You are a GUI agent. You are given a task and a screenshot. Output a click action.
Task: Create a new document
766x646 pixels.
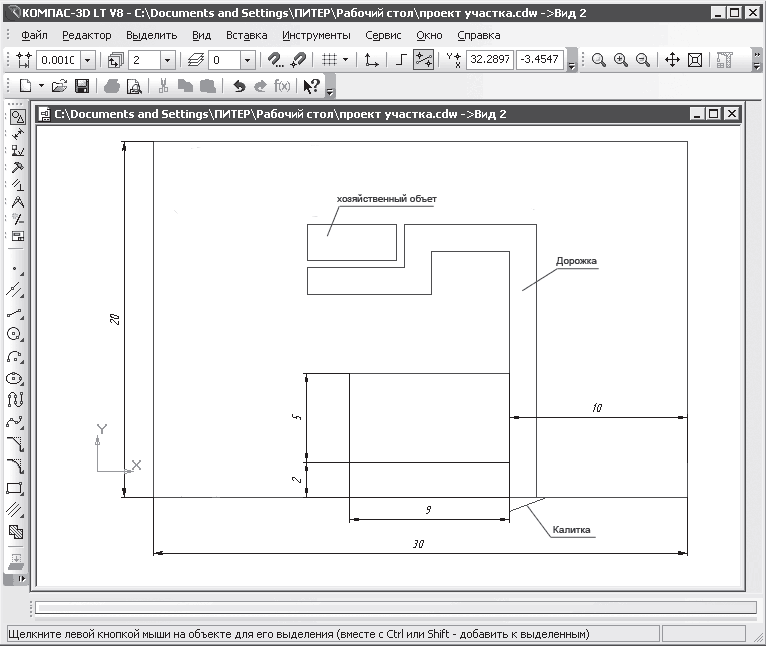[25, 86]
